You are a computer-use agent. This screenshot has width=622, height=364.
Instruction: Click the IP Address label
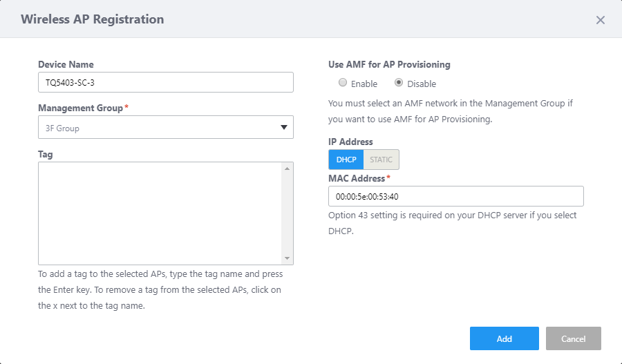coord(350,142)
